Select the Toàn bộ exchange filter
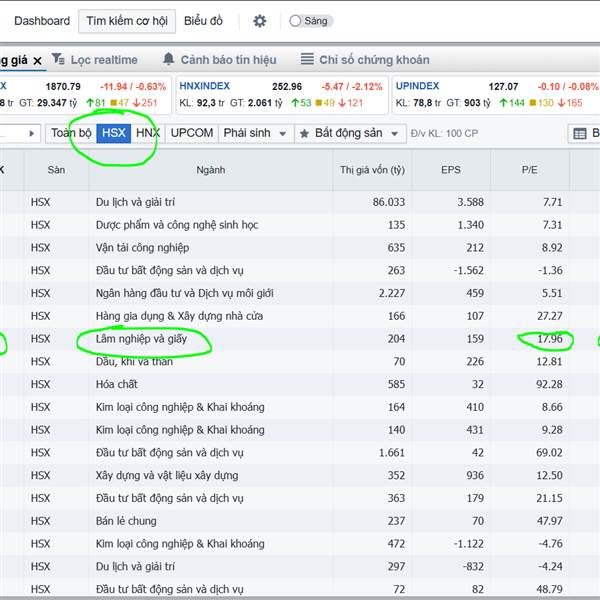 click(x=71, y=133)
